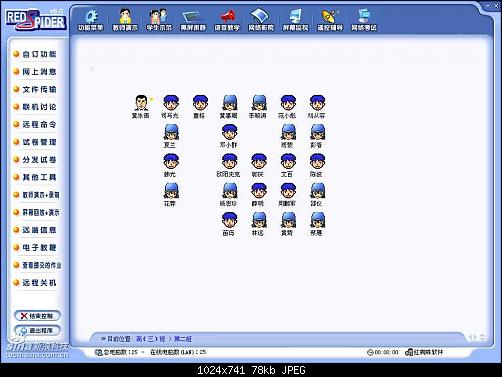Launch 网络影院 network cinema icon
502x377 pixels.
click(x=261, y=20)
